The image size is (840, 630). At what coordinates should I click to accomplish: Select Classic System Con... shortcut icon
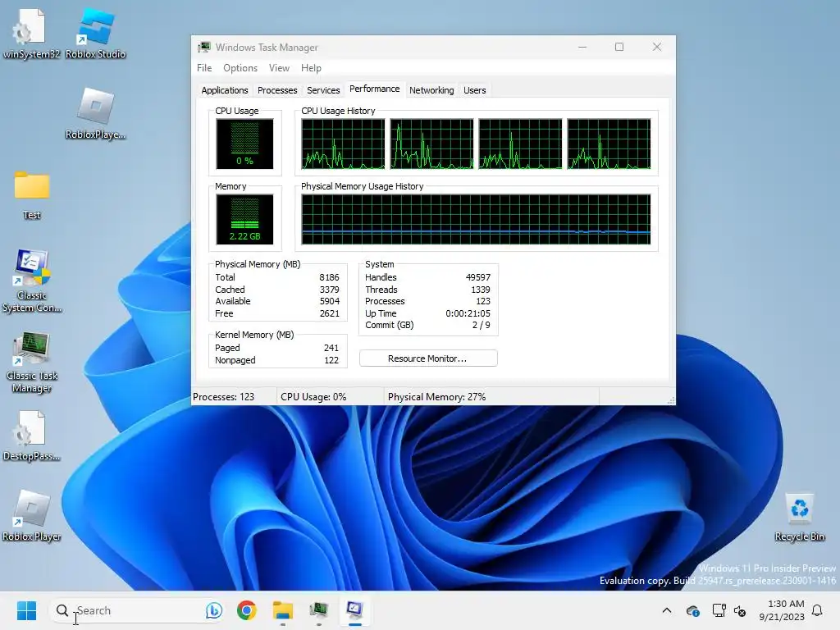click(32, 281)
